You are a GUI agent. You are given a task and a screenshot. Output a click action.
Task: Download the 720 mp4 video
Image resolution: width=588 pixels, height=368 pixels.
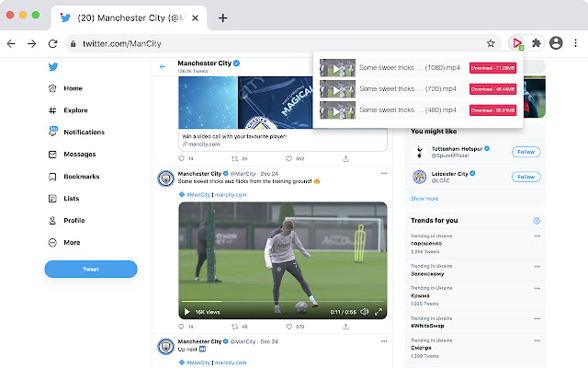492,89
